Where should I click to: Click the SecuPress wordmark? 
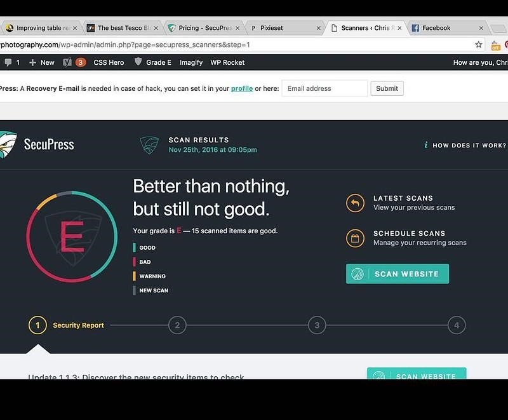[x=49, y=144]
